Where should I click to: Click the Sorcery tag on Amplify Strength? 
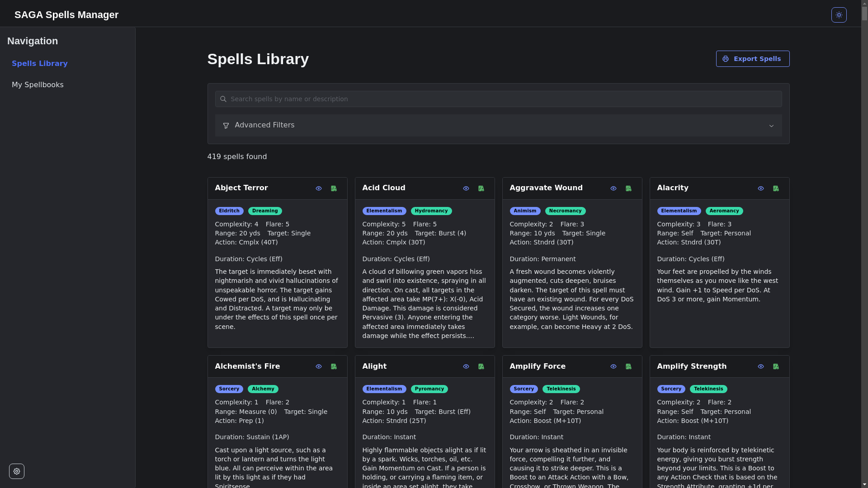click(671, 389)
